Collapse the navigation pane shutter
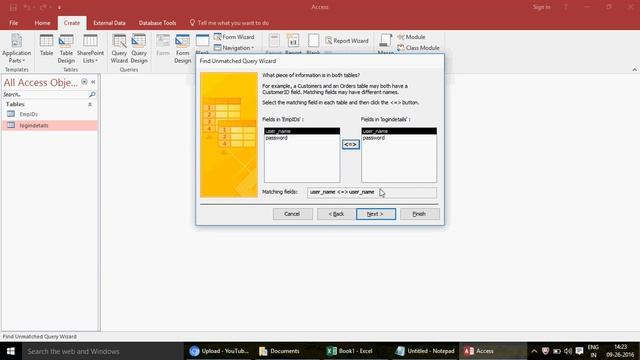640x360 pixels. 93,82
